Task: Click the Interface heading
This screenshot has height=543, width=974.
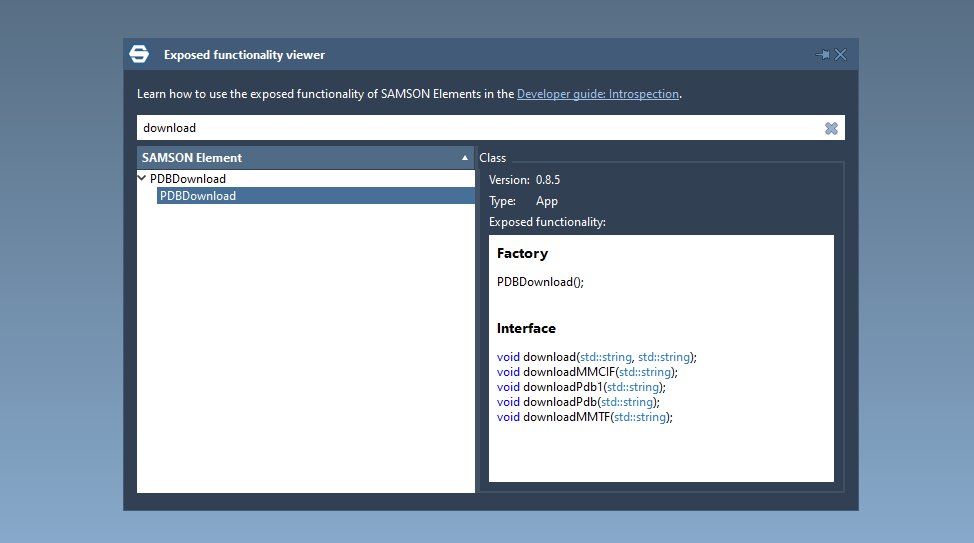Action: 526,328
